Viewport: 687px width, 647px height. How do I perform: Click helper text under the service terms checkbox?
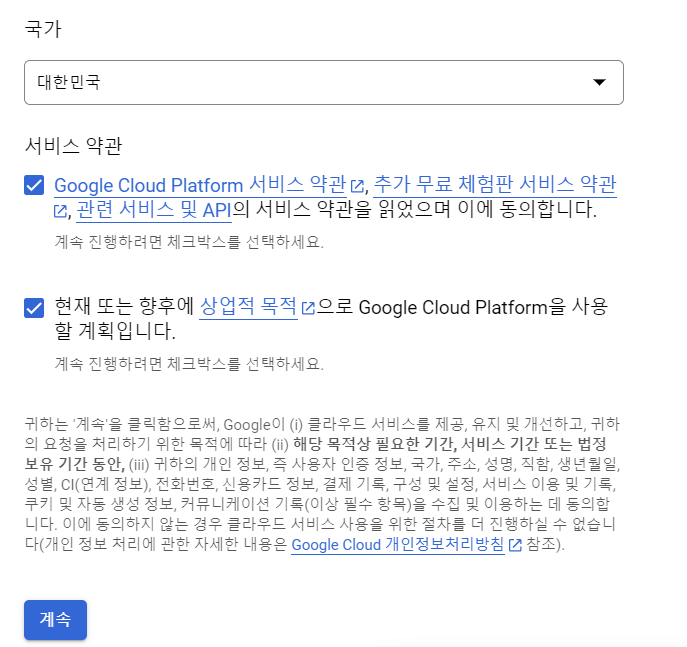click(189, 242)
